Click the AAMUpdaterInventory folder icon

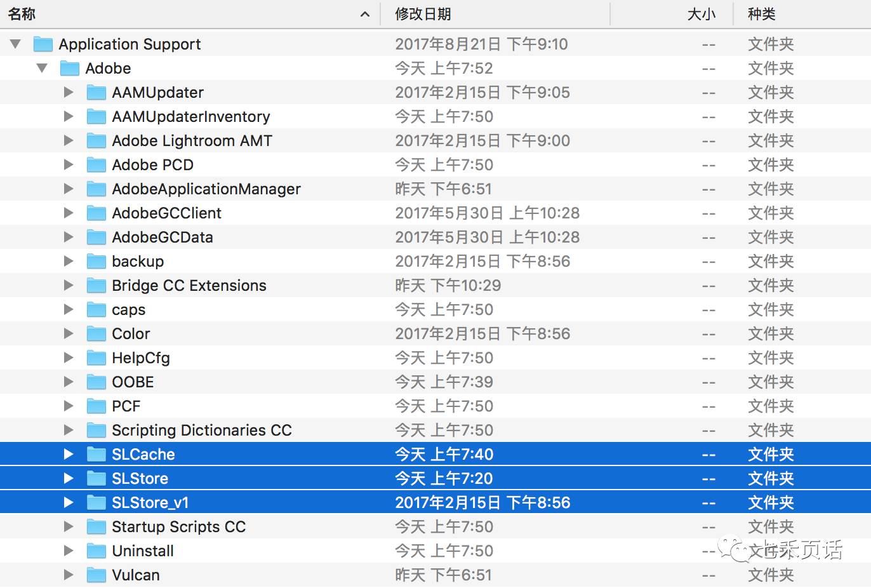coord(96,116)
